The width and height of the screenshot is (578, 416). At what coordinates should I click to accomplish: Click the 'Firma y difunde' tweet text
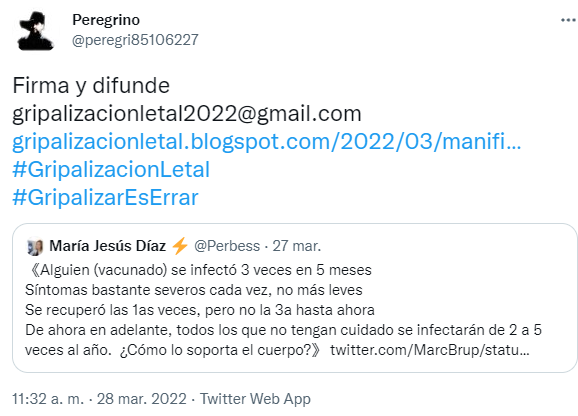[x=91, y=86]
